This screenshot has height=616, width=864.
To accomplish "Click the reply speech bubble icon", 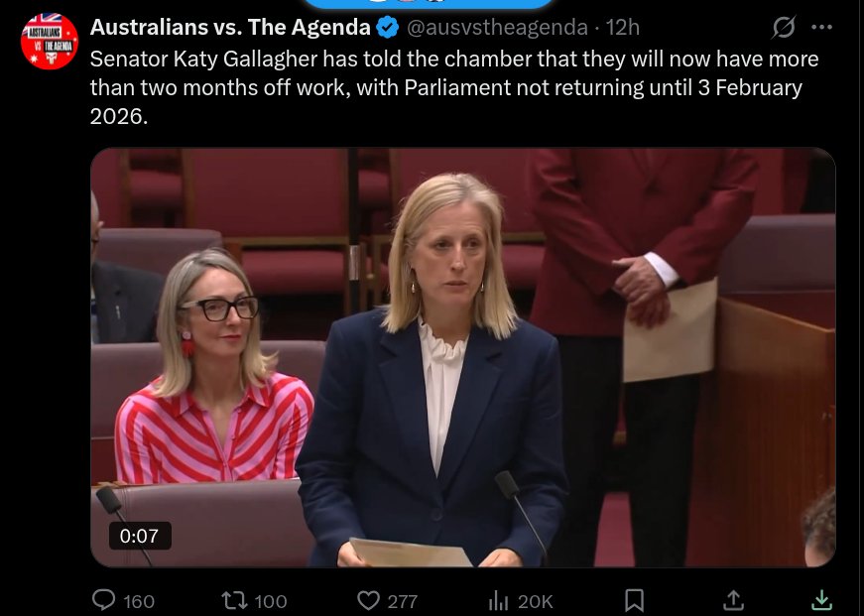I will [103, 600].
